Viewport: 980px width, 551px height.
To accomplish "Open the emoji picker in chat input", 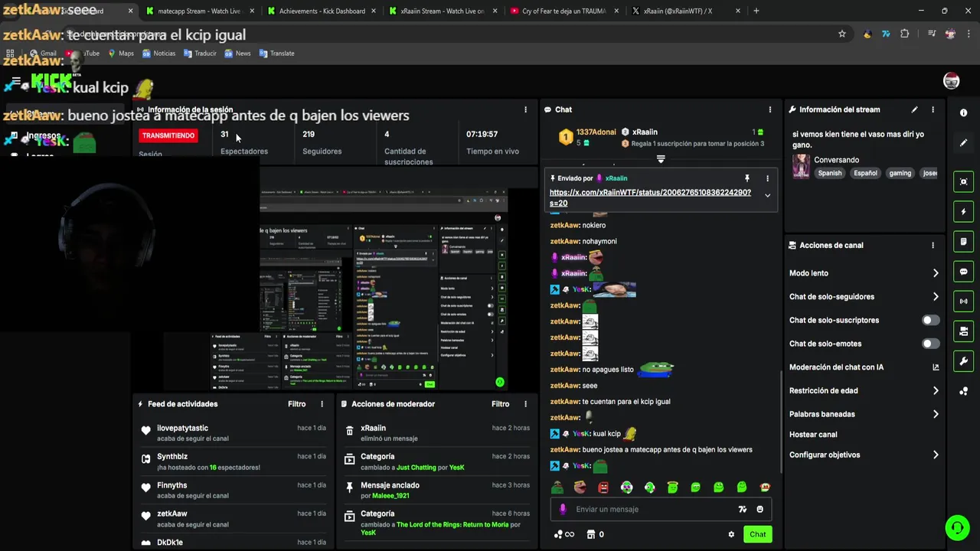I will point(759,509).
